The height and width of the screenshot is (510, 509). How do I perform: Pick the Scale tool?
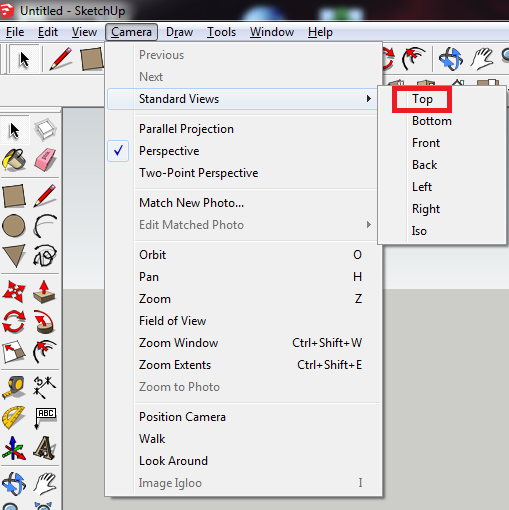[x=14, y=352]
